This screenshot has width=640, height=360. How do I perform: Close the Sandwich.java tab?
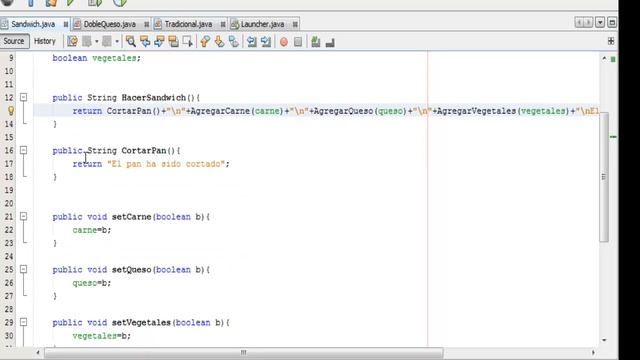(x=66, y=24)
